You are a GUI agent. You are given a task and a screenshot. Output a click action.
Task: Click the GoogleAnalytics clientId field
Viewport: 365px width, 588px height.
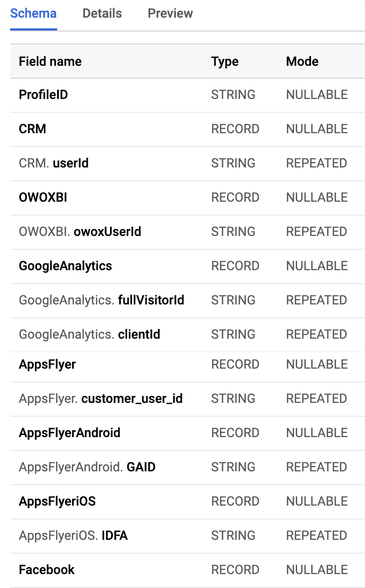click(x=89, y=334)
